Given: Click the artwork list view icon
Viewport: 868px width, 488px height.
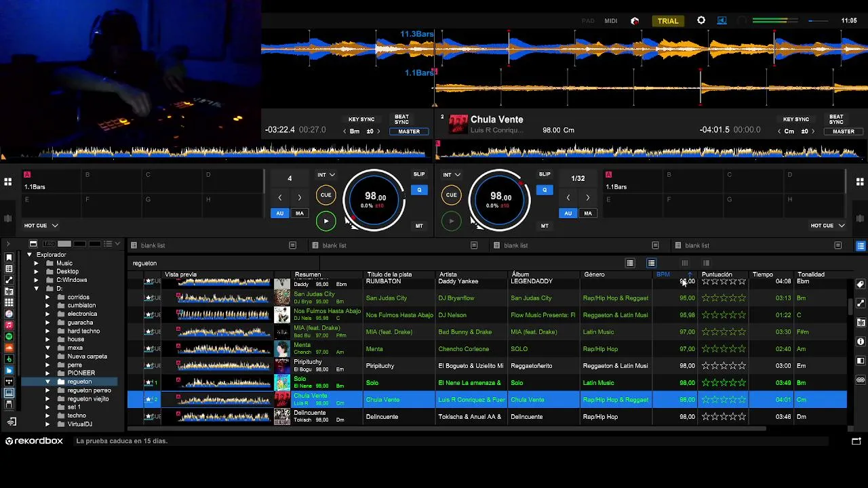Looking at the screenshot, I should point(651,263).
